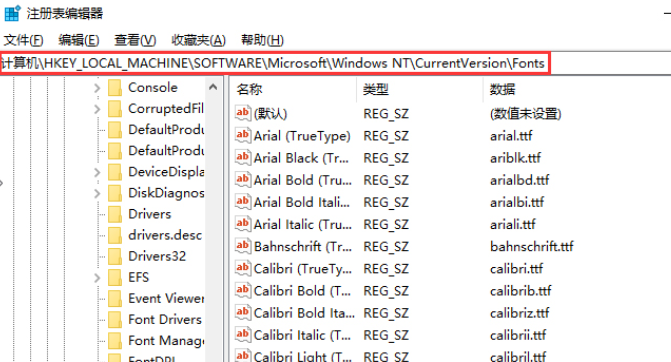The height and width of the screenshot is (362, 671).
Task: Select the (默认) value name
Action: [270, 114]
